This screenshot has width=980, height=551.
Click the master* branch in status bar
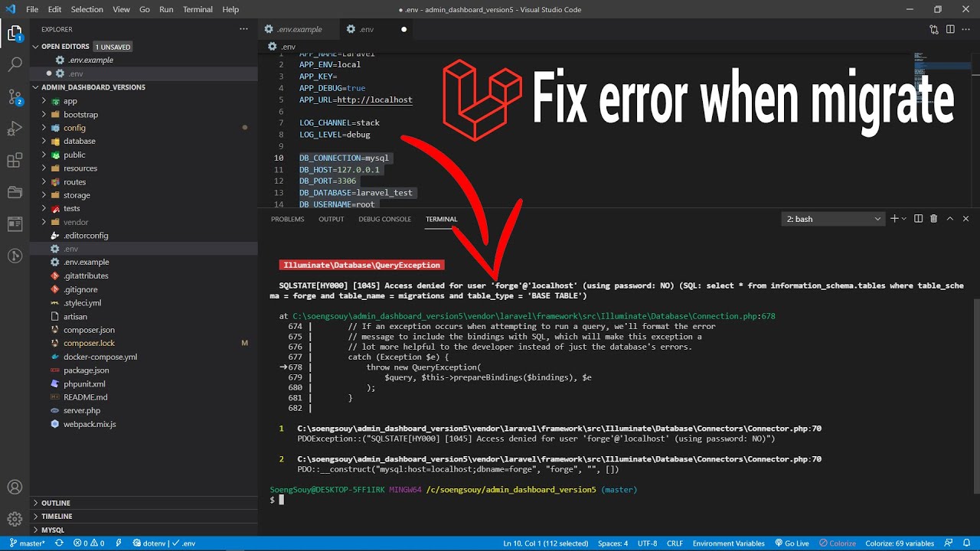click(x=26, y=543)
